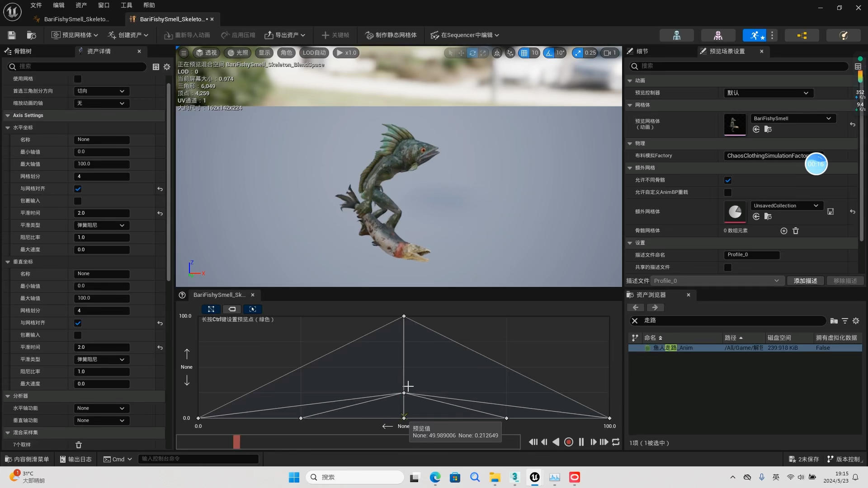Reset horizontal smoothing time to default

[160, 213]
